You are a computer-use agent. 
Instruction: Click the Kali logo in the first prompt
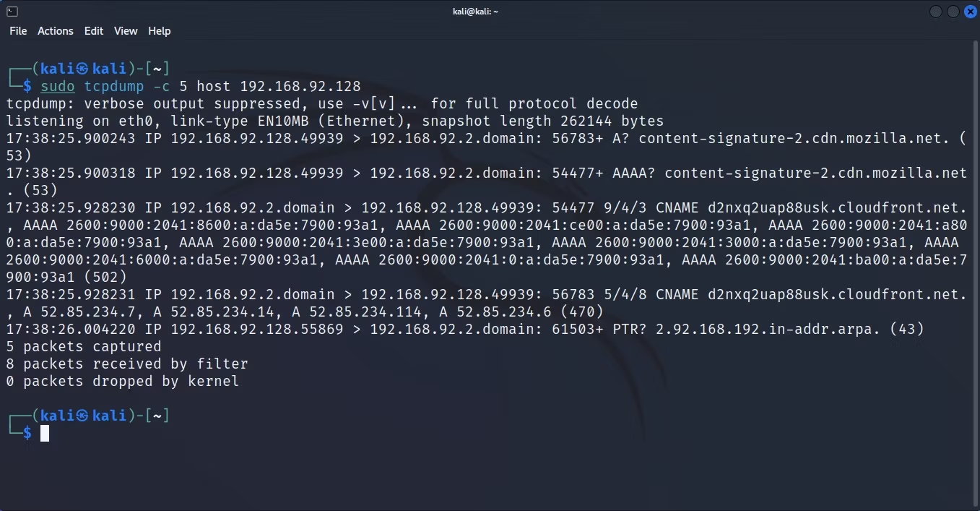coord(82,69)
